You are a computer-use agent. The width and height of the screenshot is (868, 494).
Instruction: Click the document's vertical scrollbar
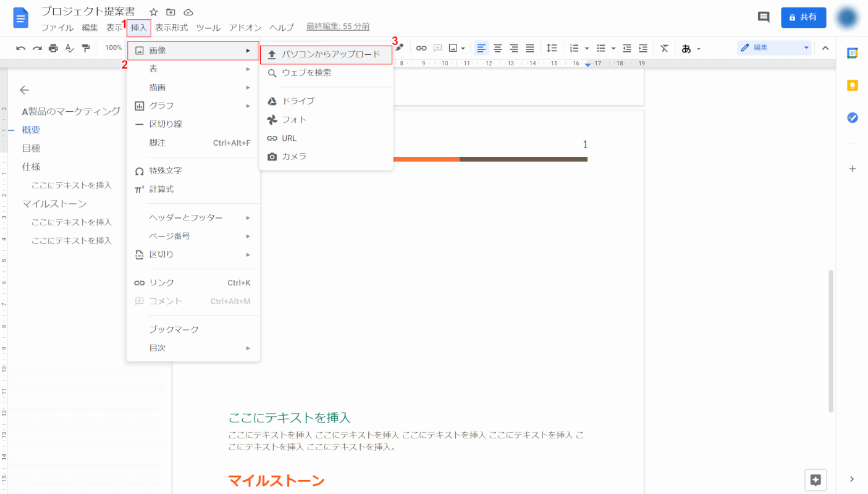pyautogui.click(x=831, y=340)
